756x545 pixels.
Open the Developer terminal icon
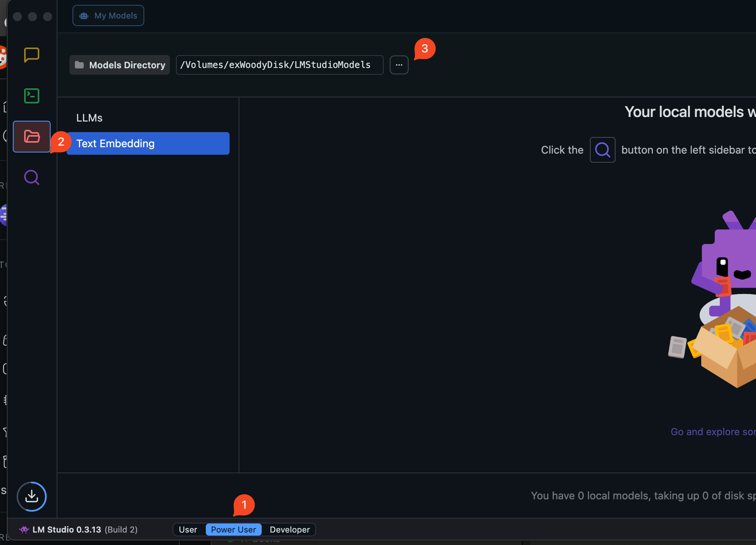32,96
